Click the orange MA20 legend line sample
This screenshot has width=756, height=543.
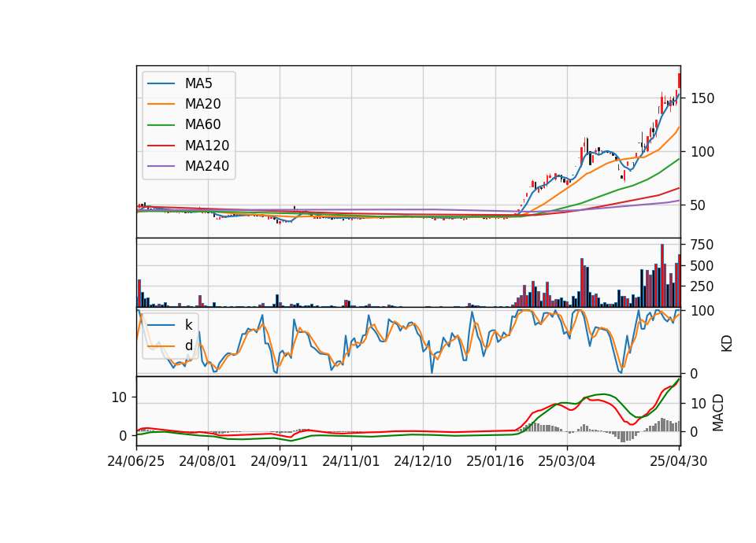tap(161, 104)
